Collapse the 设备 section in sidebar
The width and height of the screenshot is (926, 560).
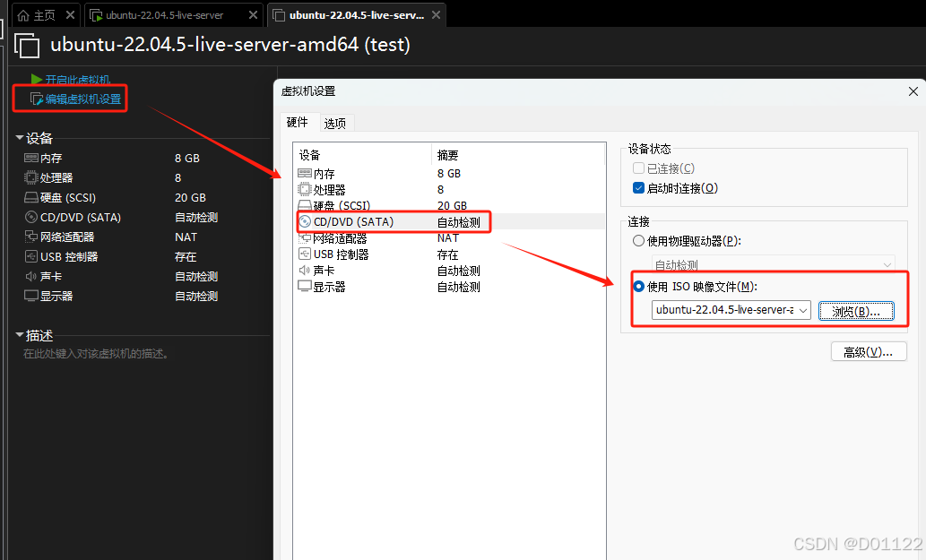coord(20,137)
